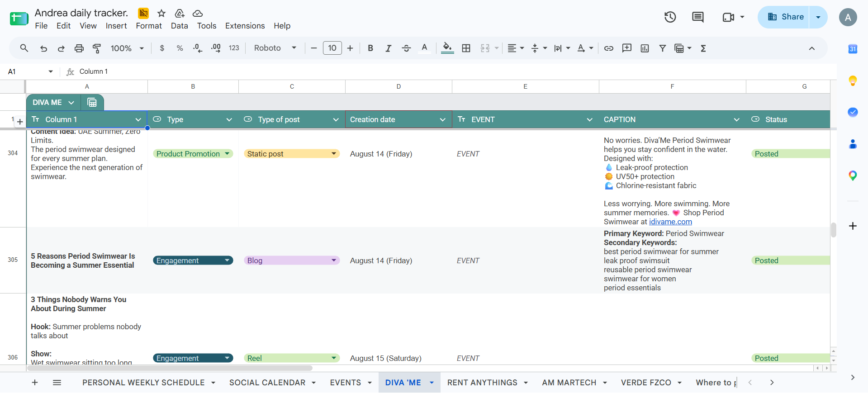Open Google Keep side panel

pyautogui.click(x=853, y=80)
